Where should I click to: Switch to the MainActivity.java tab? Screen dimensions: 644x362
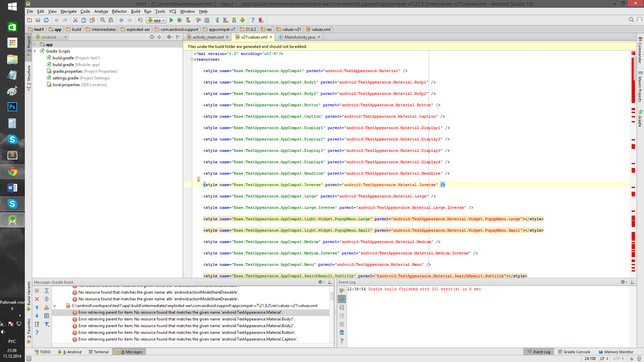pos(300,37)
